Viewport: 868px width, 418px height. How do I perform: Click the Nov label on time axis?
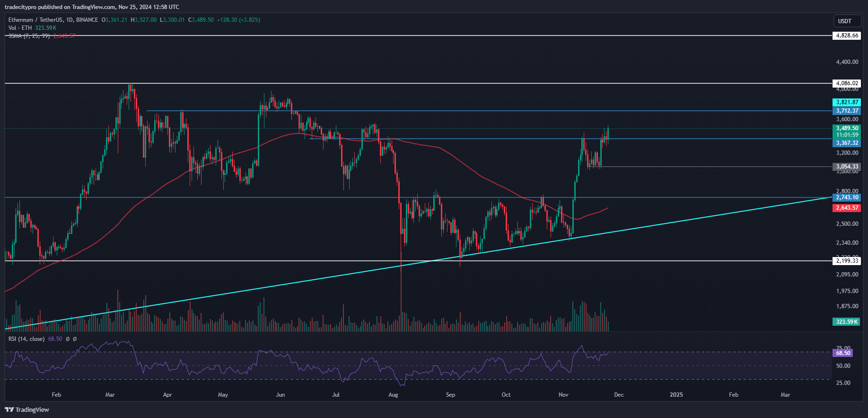[563, 395]
